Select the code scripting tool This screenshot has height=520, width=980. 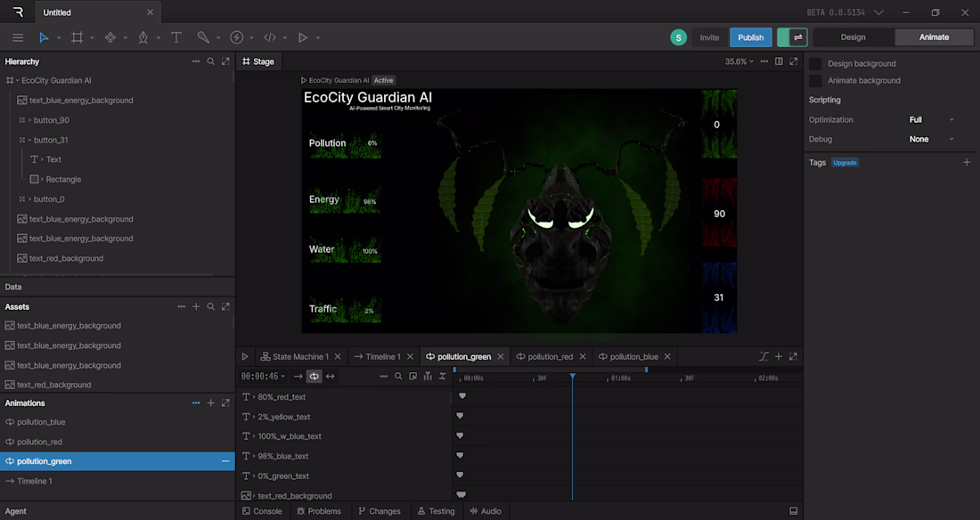(x=269, y=37)
